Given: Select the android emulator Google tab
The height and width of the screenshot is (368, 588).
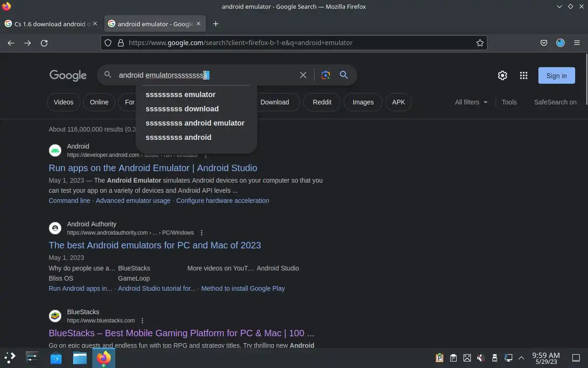Looking at the screenshot, I should 155,24.
